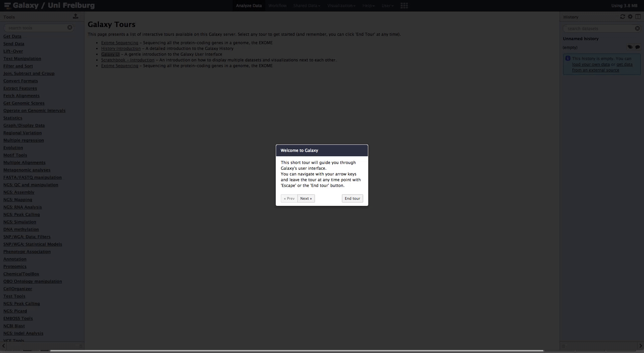Expand NGS: Mapping section
The height and width of the screenshot is (353, 644).
pos(18,200)
